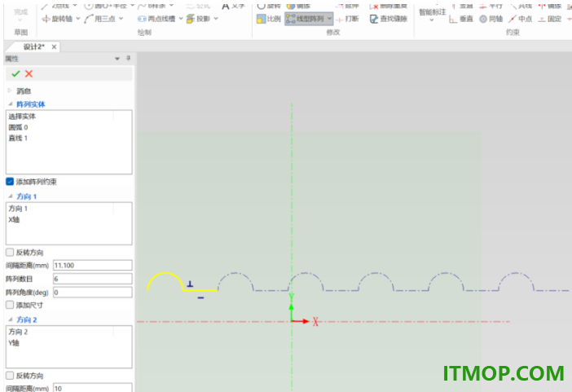Select the 投影 projection tool
This screenshot has height=392, width=572.
point(198,19)
